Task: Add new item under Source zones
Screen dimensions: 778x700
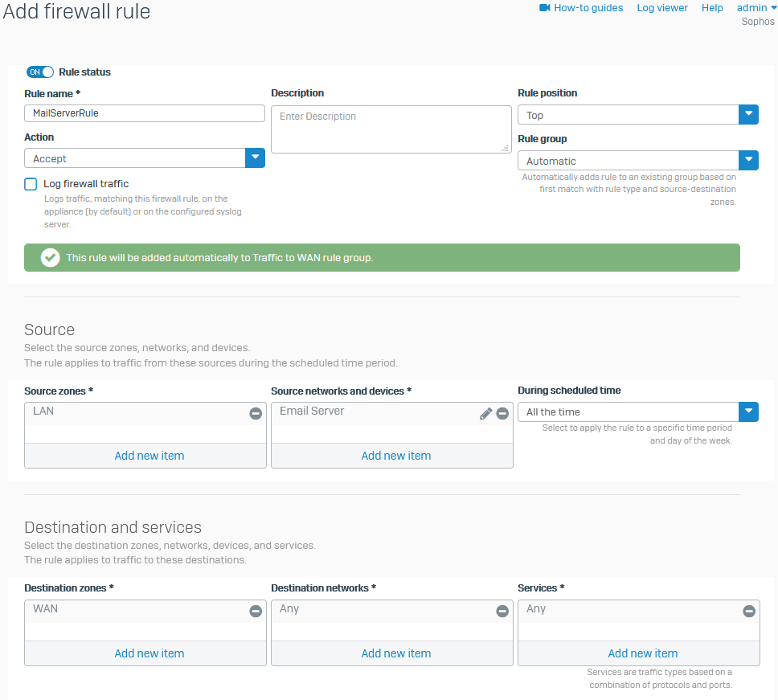Action: tap(149, 455)
